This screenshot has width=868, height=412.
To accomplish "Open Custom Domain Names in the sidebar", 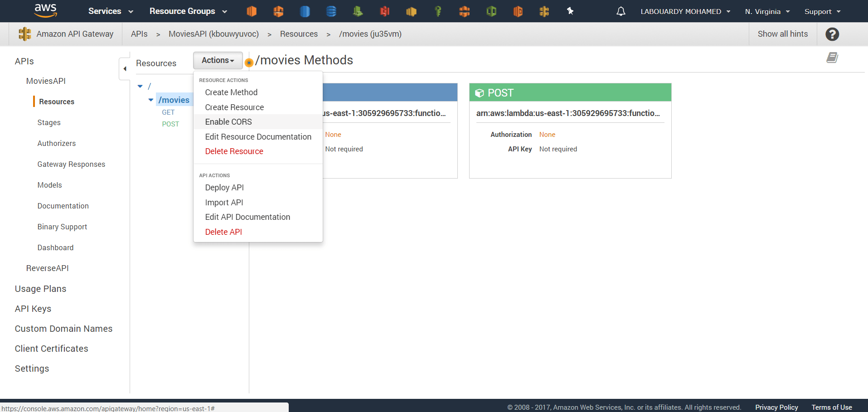I will (x=63, y=329).
